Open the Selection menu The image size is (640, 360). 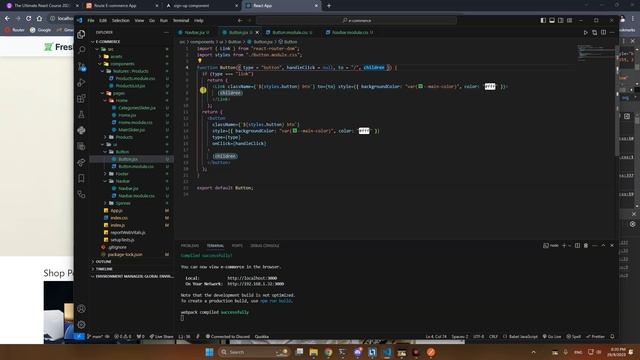tap(120, 20)
